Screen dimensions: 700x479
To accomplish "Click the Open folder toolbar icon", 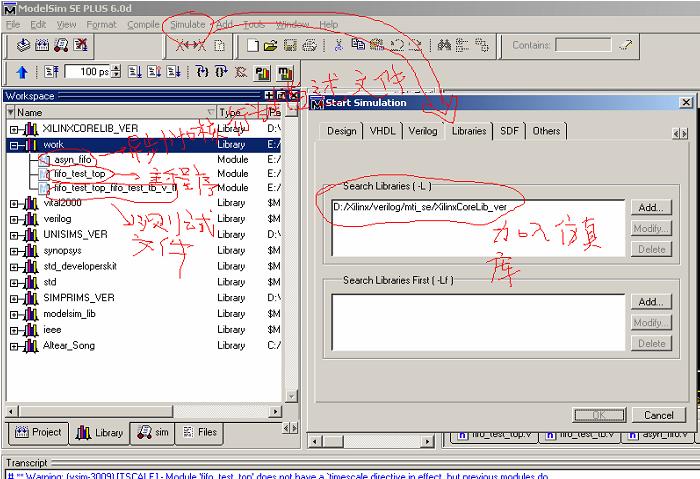I will [x=271, y=45].
